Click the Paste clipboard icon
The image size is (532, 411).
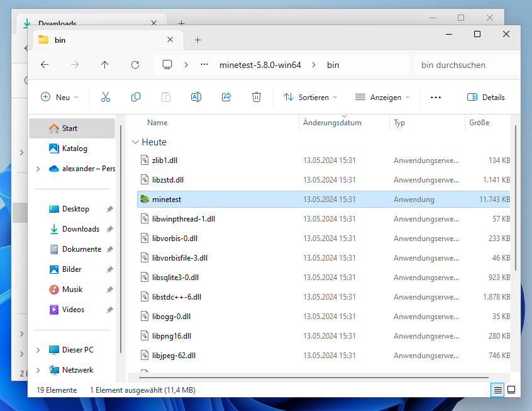(166, 97)
